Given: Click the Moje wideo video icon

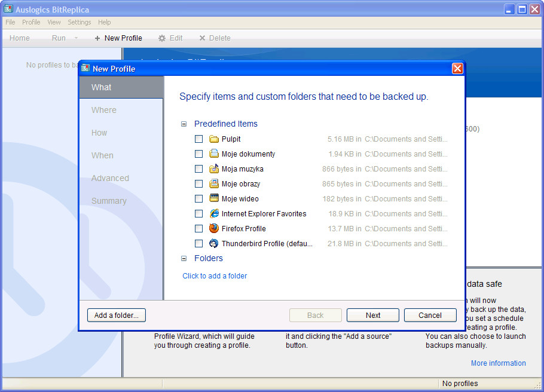Looking at the screenshot, I should tap(214, 198).
